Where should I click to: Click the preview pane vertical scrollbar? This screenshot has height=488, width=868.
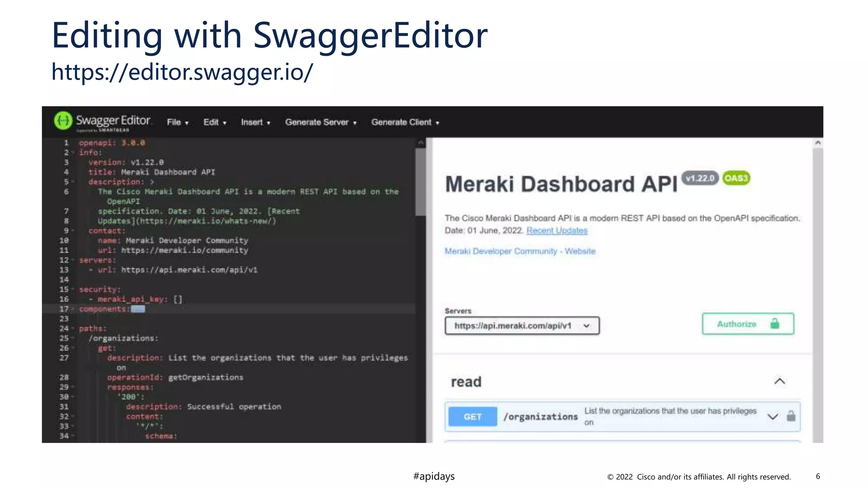[x=818, y=294]
